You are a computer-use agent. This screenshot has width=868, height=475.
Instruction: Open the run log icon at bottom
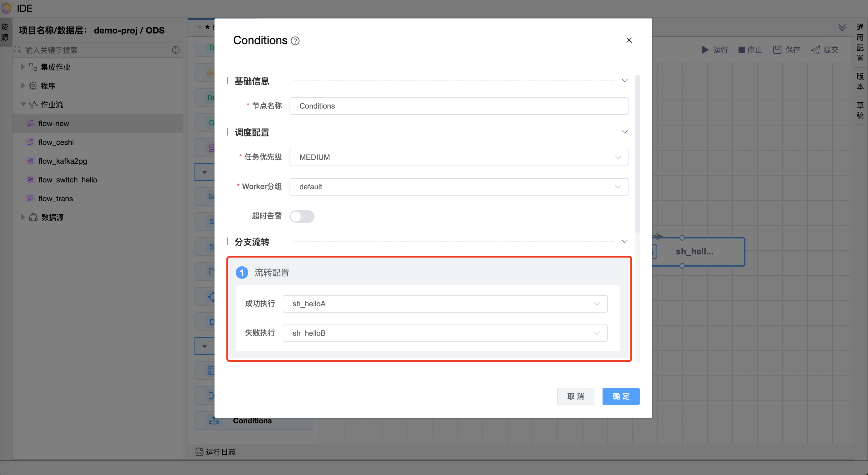(x=199, y=452)
